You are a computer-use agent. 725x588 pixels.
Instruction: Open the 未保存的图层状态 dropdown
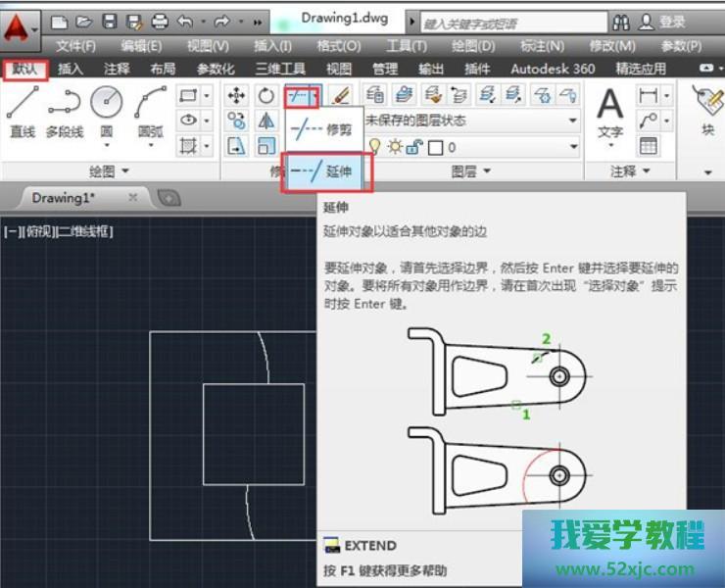coord(470,121)
